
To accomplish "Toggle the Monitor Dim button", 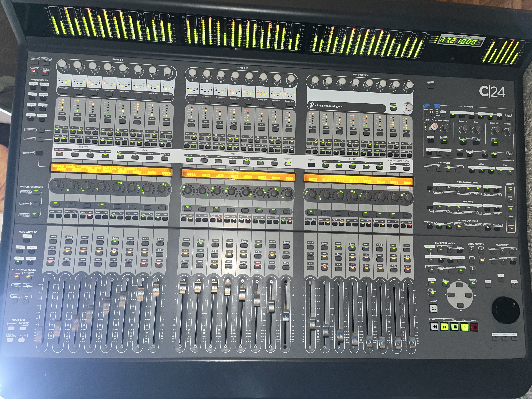I will coord(439,153).
